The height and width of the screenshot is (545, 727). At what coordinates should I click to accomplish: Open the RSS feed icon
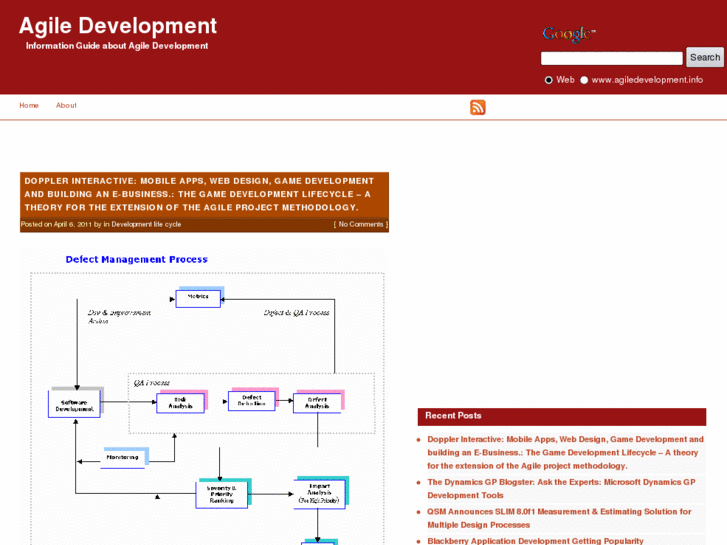tap(478, 107)
